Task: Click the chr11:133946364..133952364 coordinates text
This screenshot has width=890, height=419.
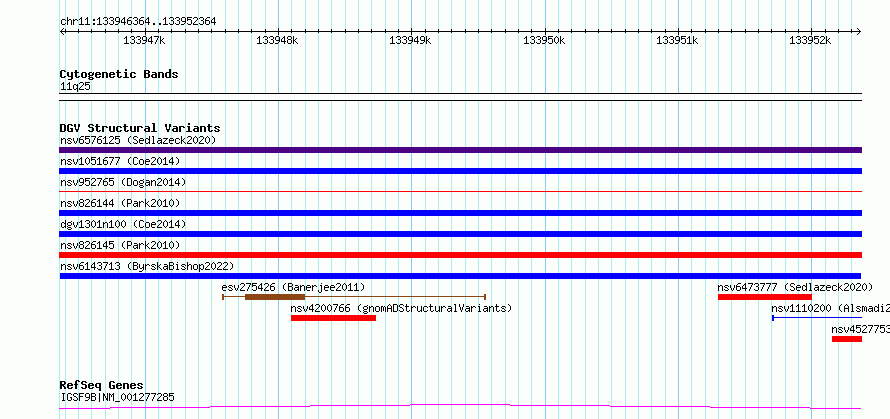Action: click(138, 22)
